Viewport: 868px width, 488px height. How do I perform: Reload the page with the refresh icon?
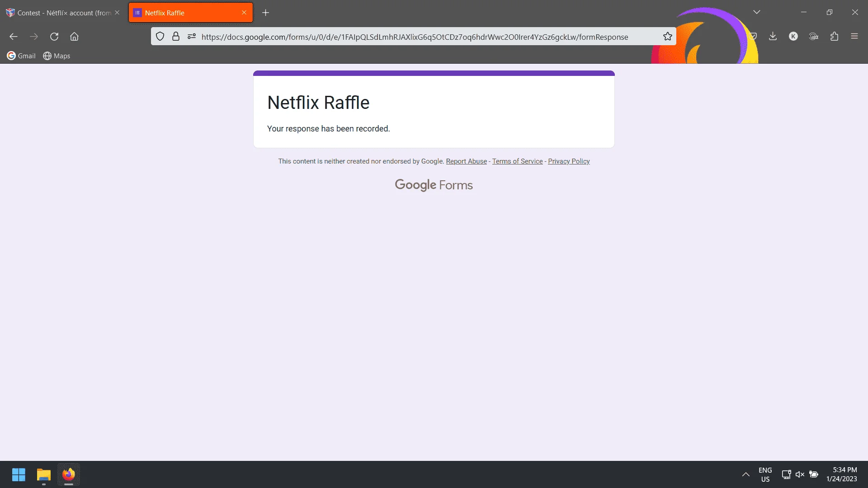pos(54,37)
